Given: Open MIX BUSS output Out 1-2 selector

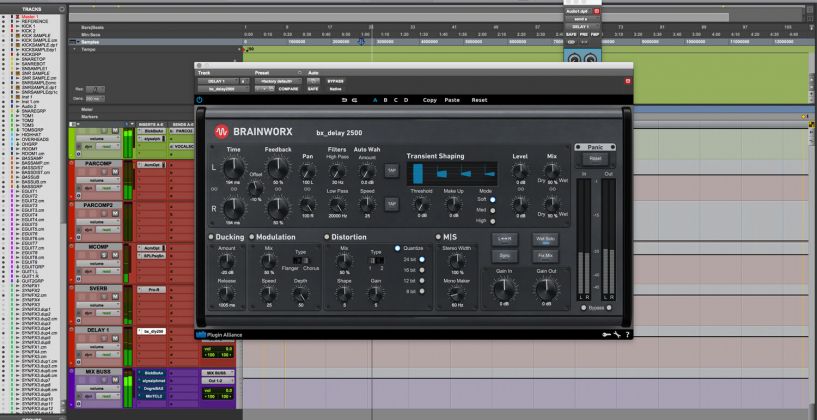Looking at the screenshot, I should click(x=217, y=381).
